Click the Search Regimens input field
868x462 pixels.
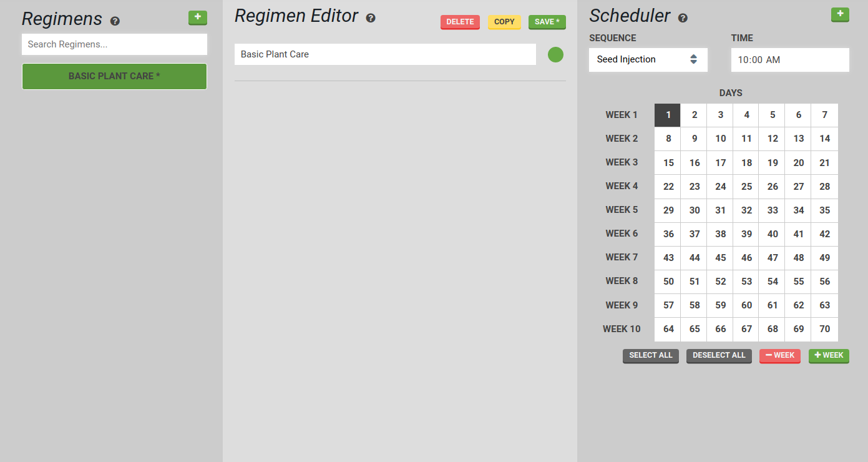point(114,44)
